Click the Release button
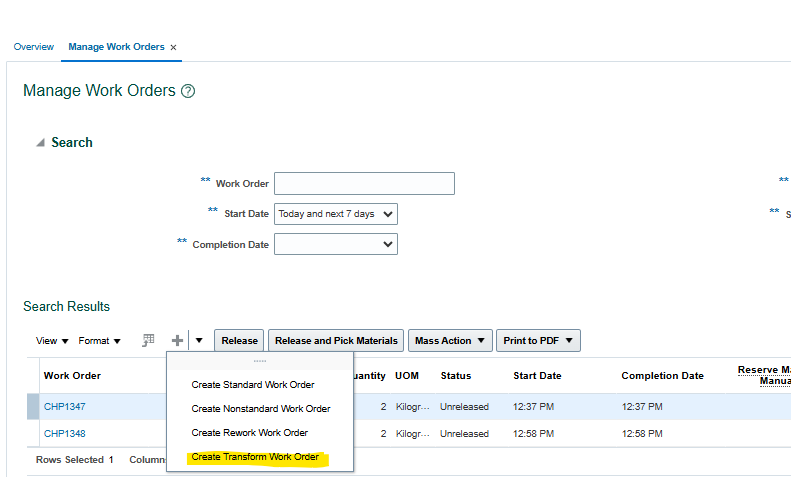 239,341
